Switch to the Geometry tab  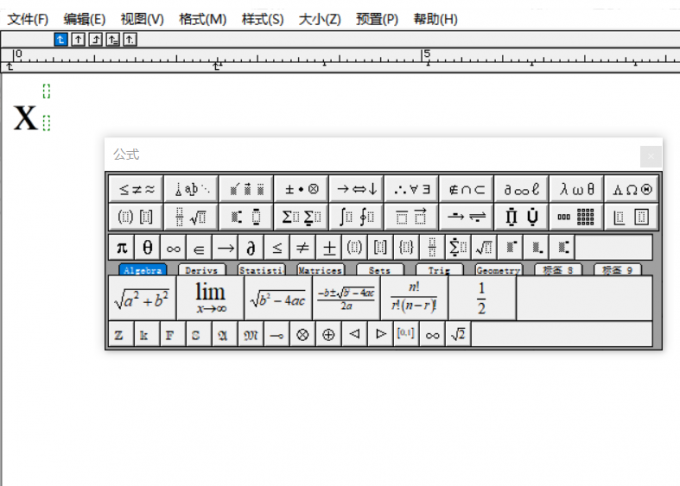[498, 270]
